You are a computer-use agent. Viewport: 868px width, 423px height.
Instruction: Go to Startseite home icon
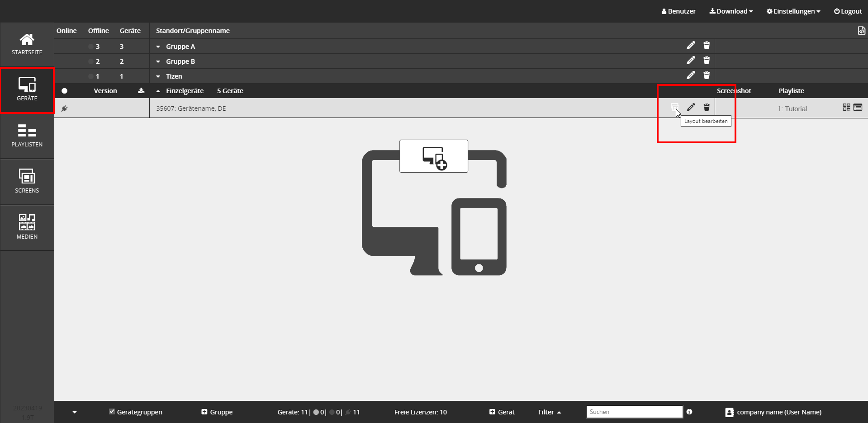(x=27, y=44)
